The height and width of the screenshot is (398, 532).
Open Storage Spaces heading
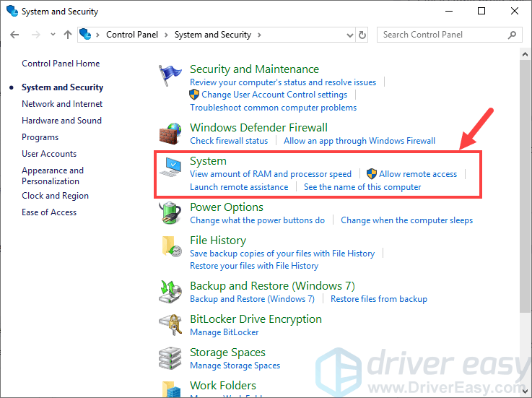(227, 352)
